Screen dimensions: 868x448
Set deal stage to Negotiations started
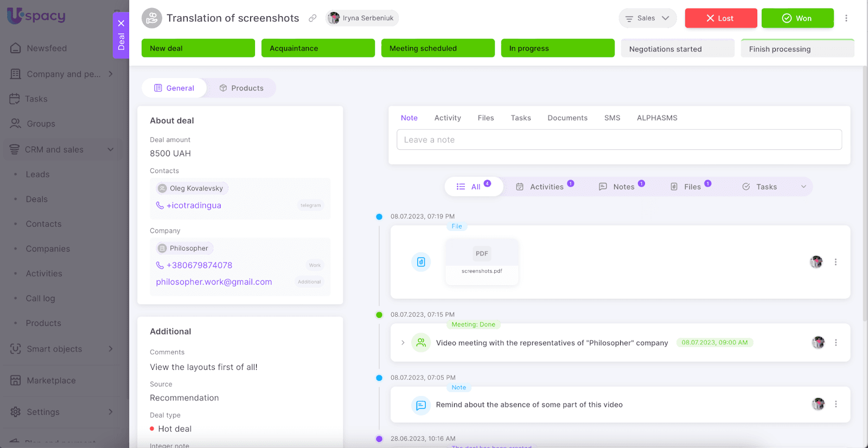[x=677, y=49]
